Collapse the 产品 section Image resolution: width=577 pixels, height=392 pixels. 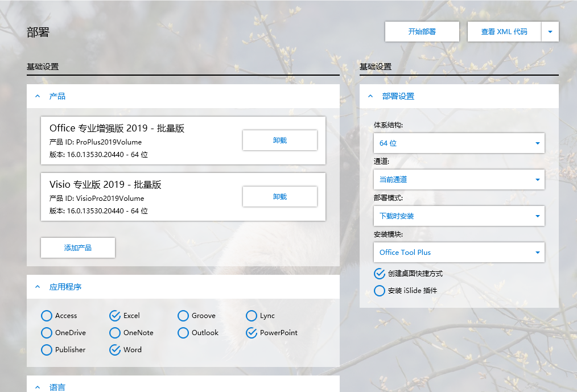click(x=38, y=97)
